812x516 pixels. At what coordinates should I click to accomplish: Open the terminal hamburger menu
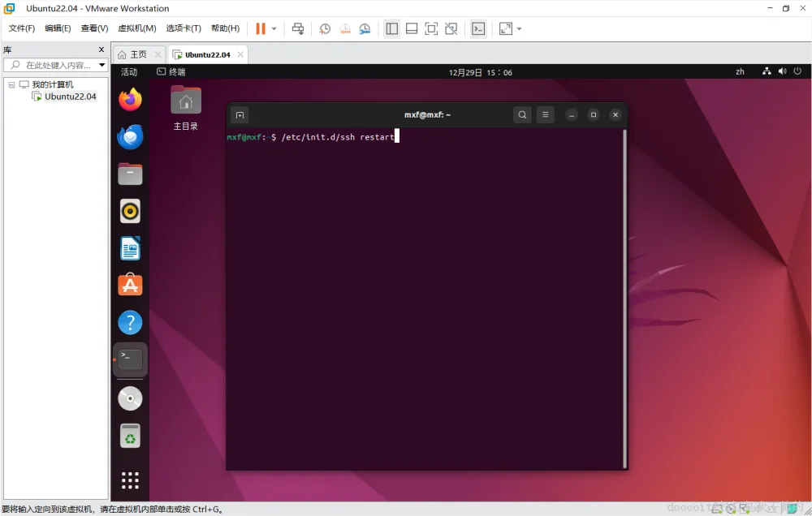tap(546, 115)
